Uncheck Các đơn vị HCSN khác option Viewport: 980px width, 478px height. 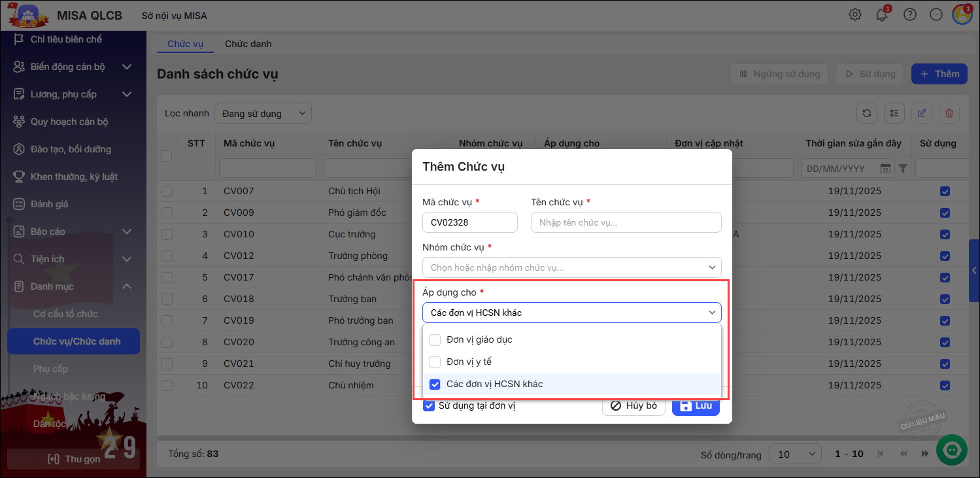point(435,384)
